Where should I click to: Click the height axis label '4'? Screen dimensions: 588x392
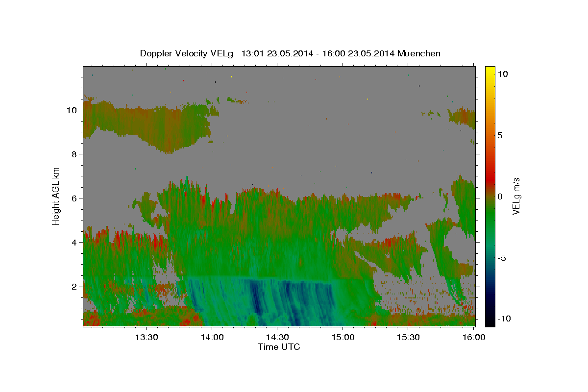tap(74, 242)
